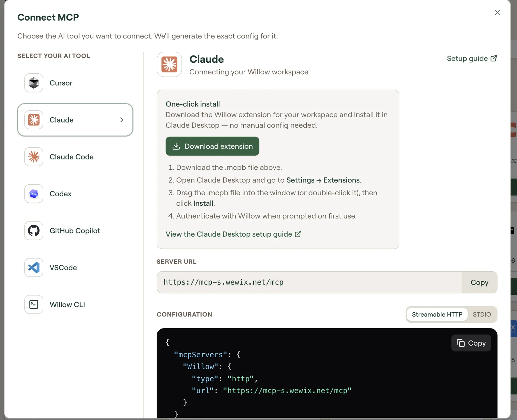Image resolution: width=517 pixels, height=420 pixels.
Task: Click the external-link icon beside Setup guide
Action: tap(494, 59)
